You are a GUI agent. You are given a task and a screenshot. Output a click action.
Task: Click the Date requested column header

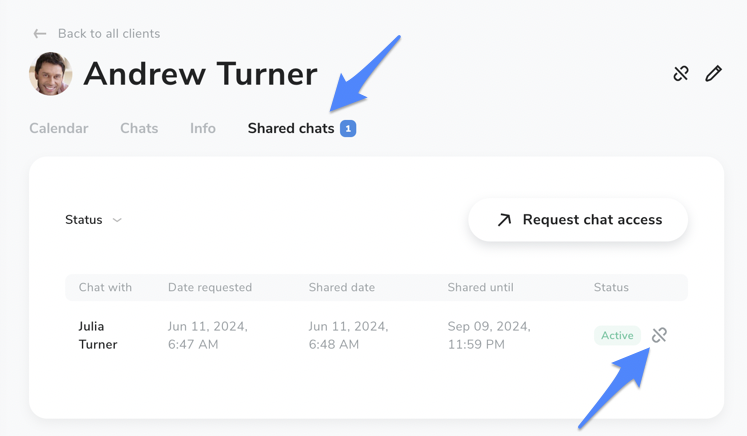click(210, 287)
